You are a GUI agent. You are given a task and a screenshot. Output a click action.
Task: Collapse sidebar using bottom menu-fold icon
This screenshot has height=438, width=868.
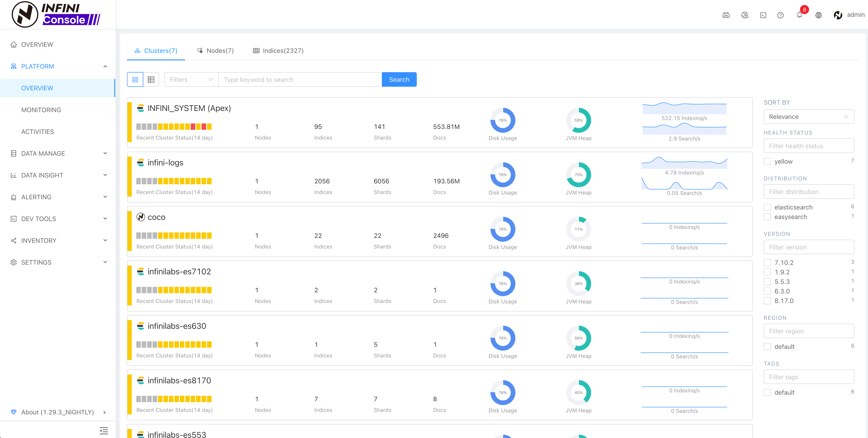(x=103, y=431)
